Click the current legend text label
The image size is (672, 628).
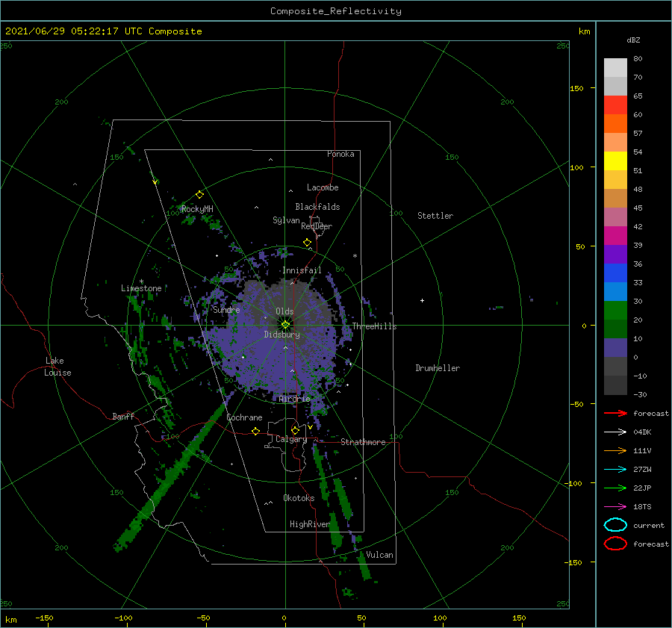(649, 526)
